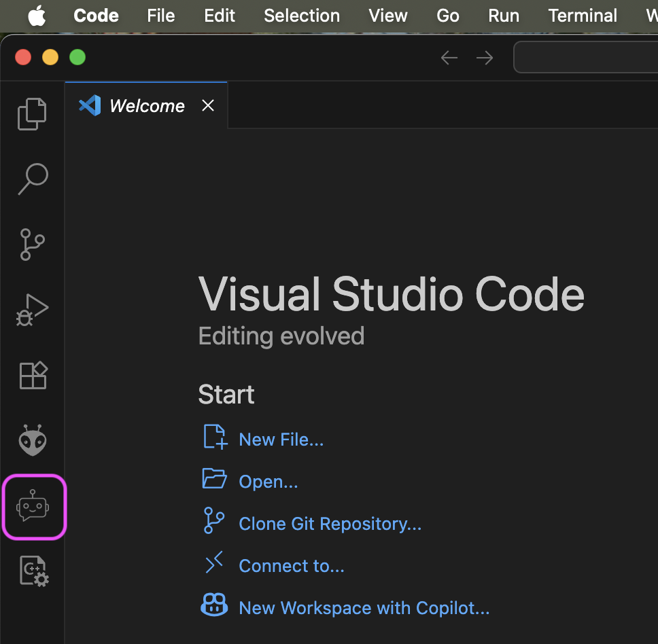Open the View menu
The height and width of the screenshot is (644, 658).
(388, 16)
